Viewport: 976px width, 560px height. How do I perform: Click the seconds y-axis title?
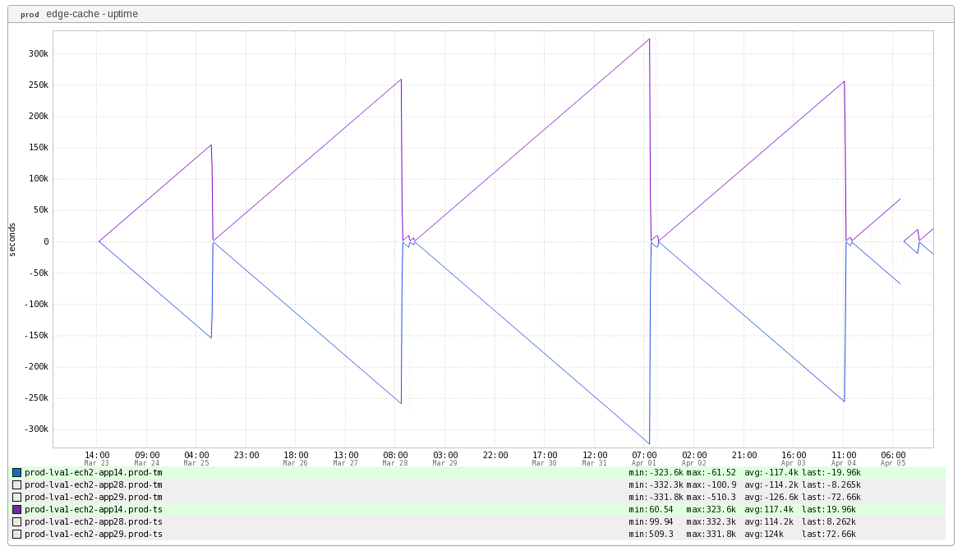click(x=12, y=239)
